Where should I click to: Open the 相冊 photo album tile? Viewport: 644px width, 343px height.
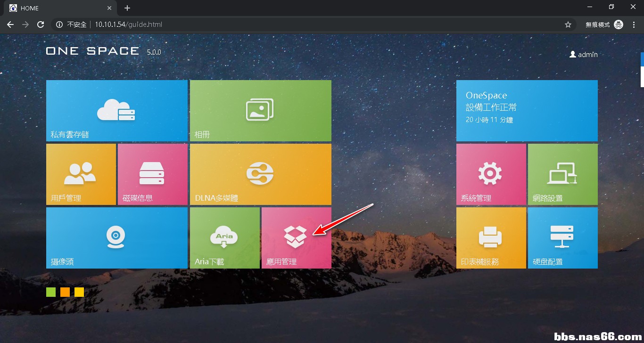[260, 111]
